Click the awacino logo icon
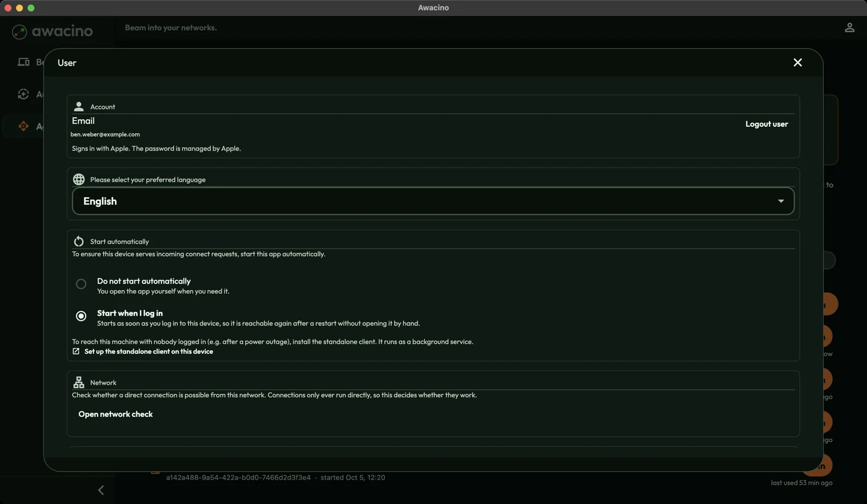 (20, 32)
